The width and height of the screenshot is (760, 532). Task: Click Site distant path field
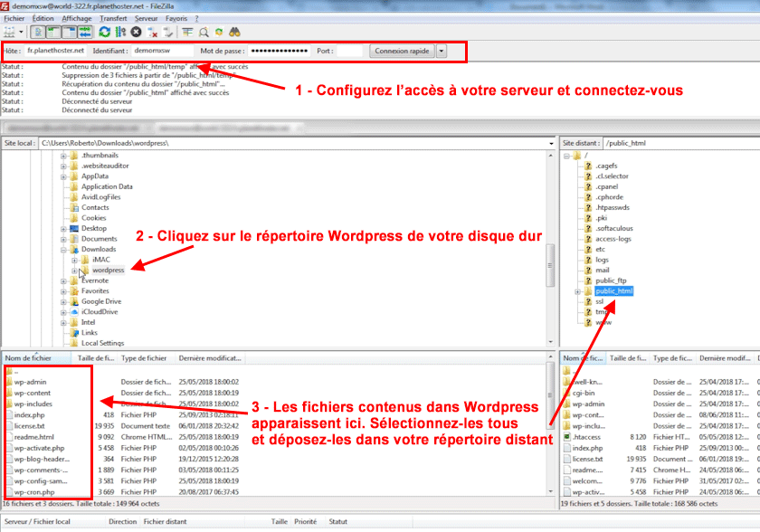pyautogui.click(x=681, y=143)
